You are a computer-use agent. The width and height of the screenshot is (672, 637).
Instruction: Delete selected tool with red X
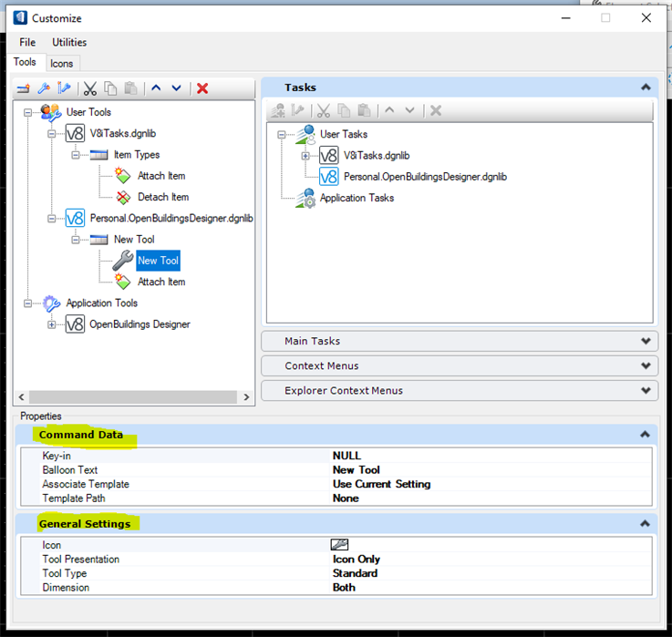coord(202,88)
